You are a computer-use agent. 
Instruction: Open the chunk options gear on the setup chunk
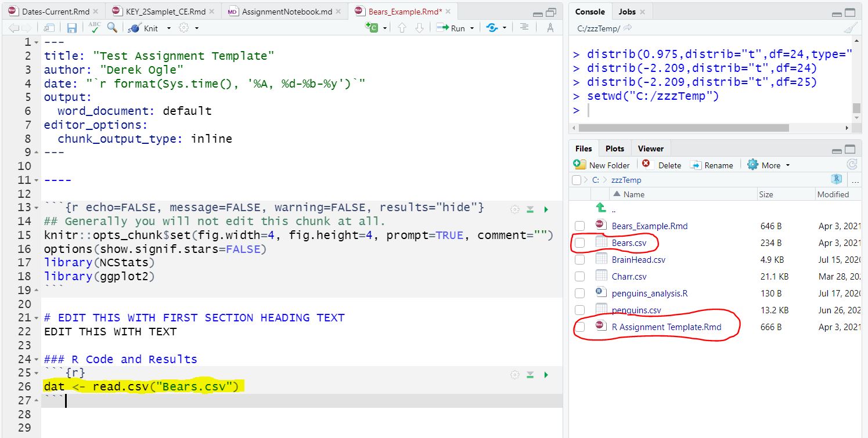tap(514, 209)
